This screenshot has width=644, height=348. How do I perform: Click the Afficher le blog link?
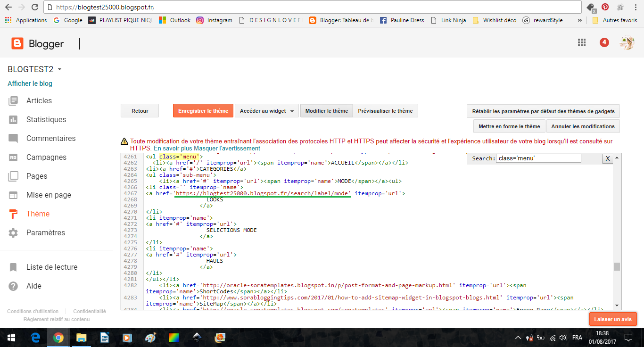30,83
